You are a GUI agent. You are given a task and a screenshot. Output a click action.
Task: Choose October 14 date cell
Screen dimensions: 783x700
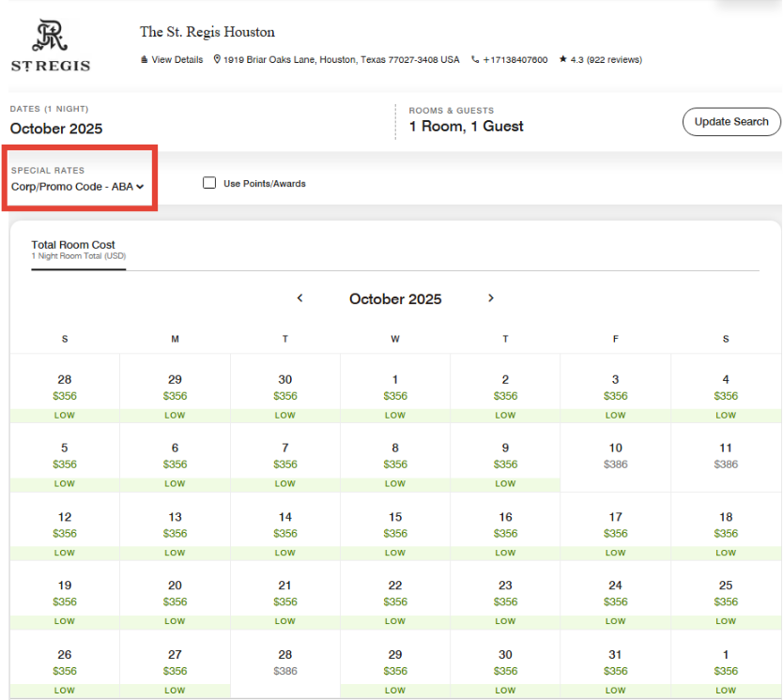coord(285,525)
